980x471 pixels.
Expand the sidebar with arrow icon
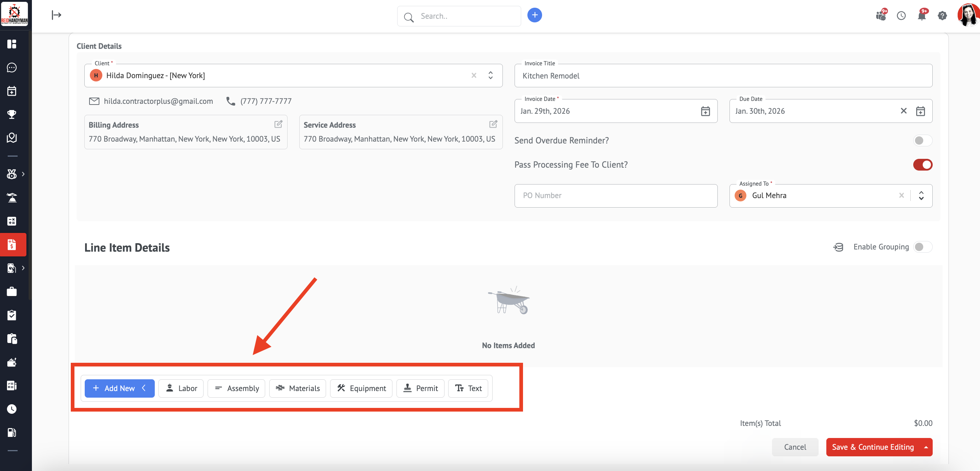(x=56, y=15)
